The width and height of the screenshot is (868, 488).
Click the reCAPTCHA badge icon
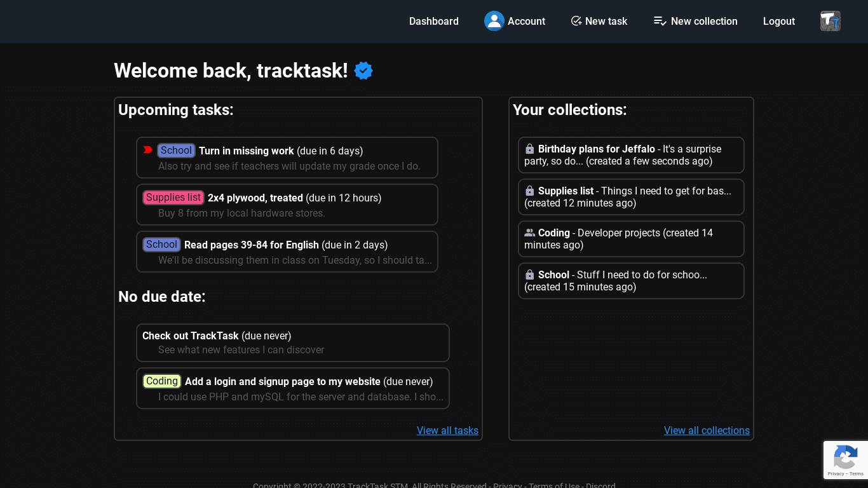click(x=846, y=456)
